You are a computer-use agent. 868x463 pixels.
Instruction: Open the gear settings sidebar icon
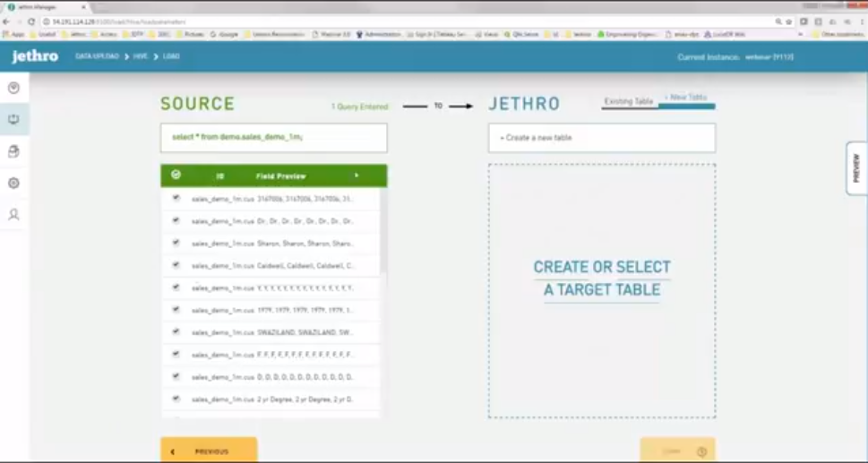coord(13,183)
